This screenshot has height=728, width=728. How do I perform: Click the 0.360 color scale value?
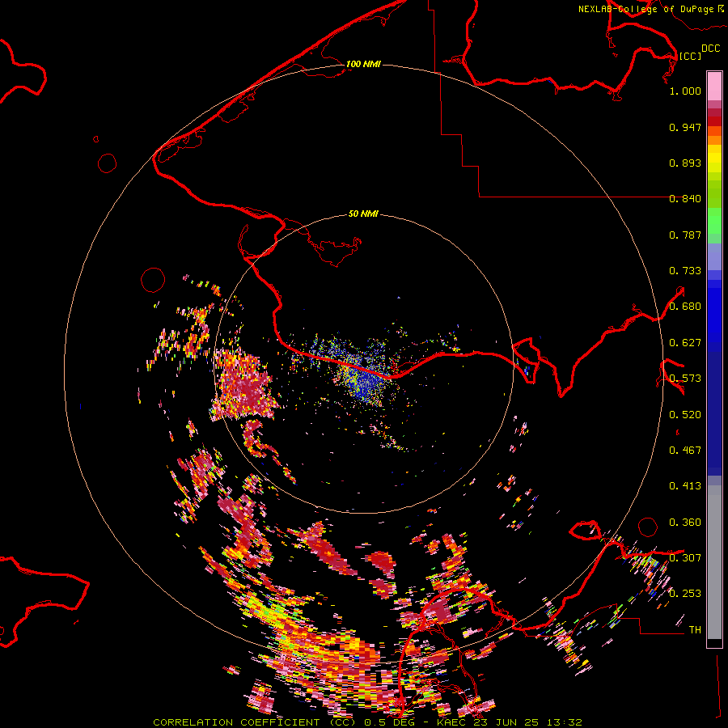(x=685, y=523)
